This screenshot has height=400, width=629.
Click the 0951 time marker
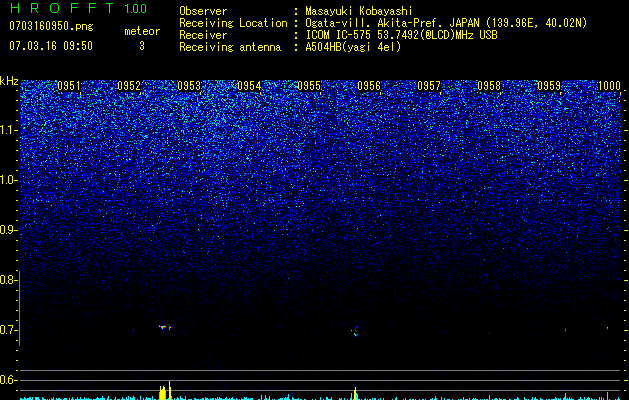pos(69,86)
